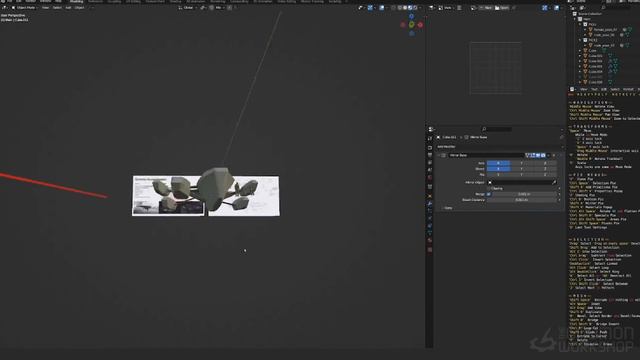Toggle Bisect X in Mirror modifier
This screenshot has width=640, height=360.
tap(498, 169)
